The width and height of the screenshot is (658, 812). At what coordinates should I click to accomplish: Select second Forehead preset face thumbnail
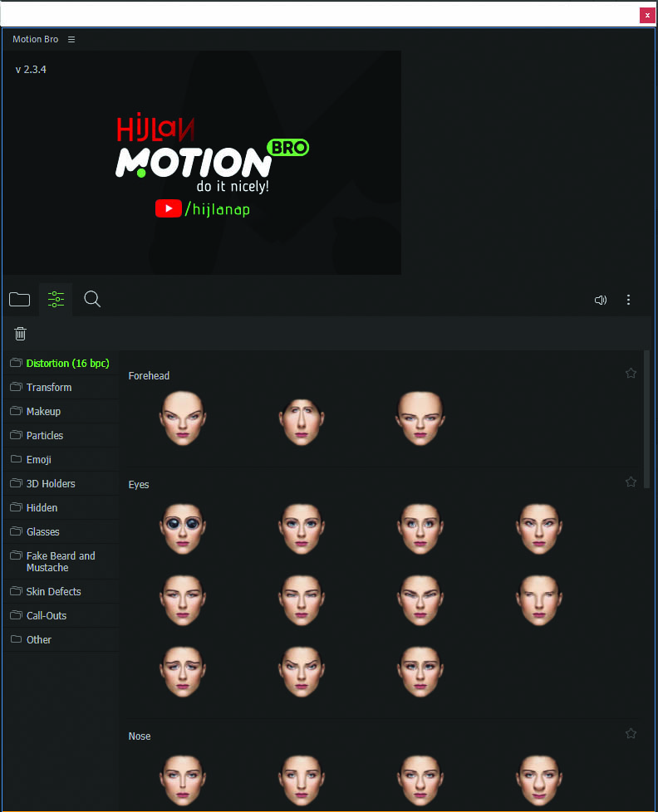(302, 422)
